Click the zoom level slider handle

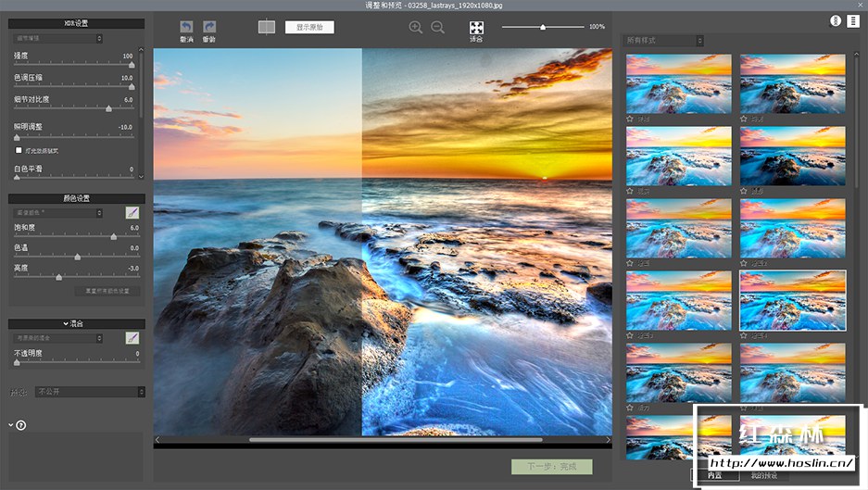pos(543,28)
